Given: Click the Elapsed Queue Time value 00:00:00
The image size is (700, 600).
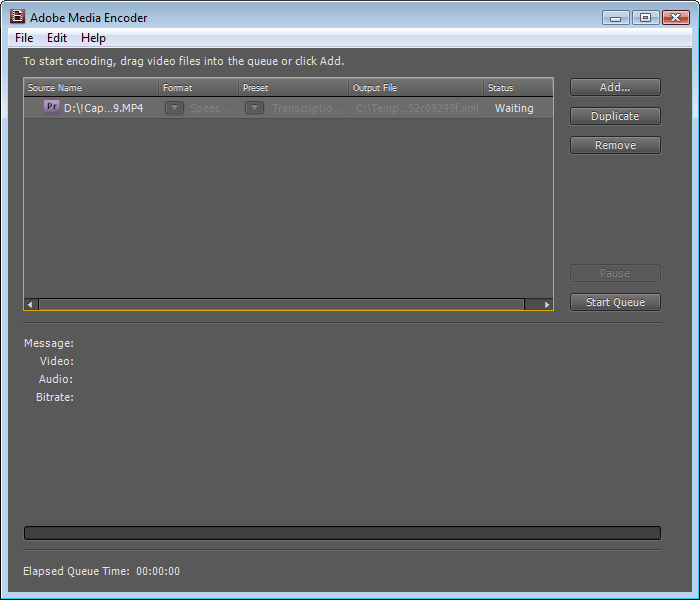Looking at the screenshot, I should click(158, 571).
